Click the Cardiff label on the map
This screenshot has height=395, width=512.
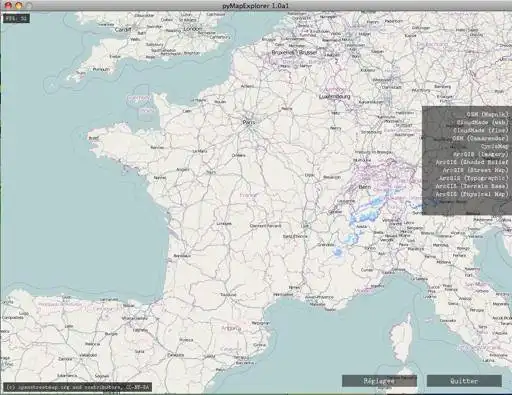[x=123, y=30]
